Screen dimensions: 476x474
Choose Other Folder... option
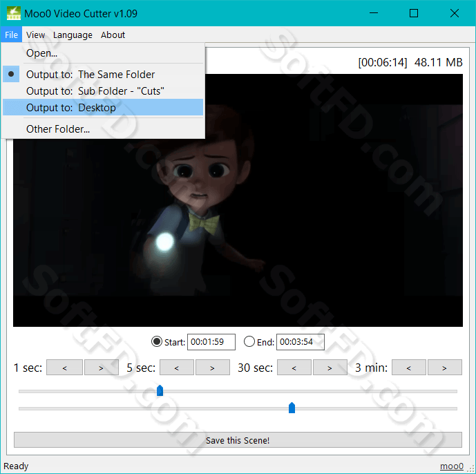tap(103, 129)
